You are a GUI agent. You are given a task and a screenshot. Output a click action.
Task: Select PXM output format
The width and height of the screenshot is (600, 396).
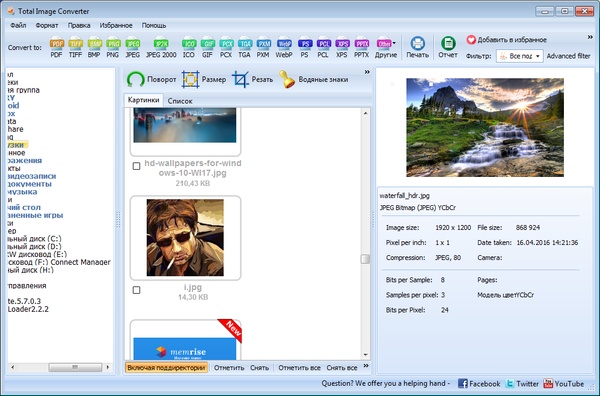coord(263,47)
